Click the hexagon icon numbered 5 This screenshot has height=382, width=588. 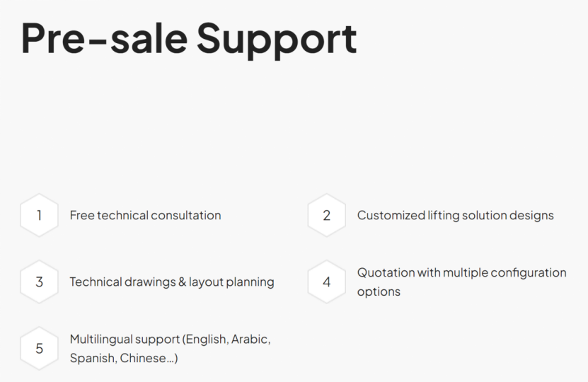[x=39, y=348]
